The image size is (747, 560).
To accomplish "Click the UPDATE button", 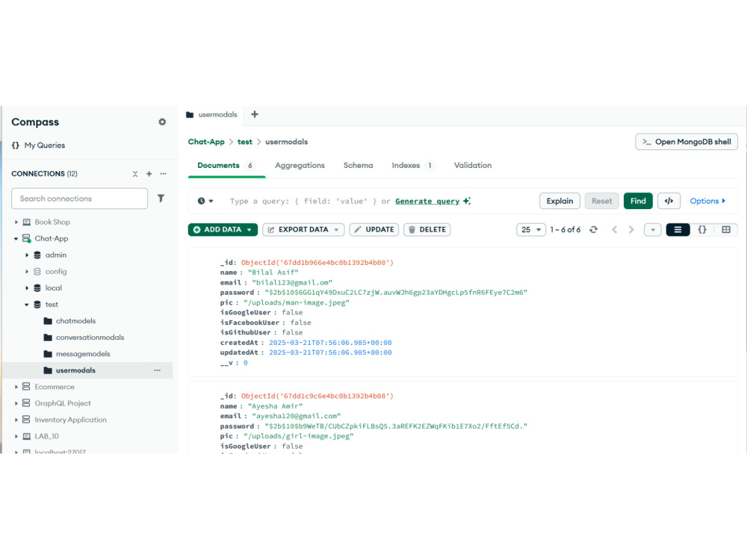I will tap(374, 229).
